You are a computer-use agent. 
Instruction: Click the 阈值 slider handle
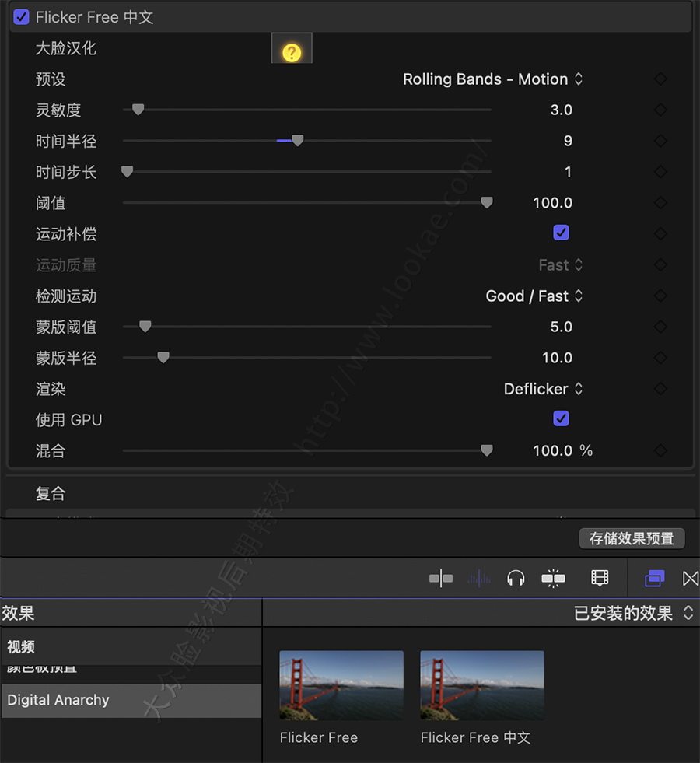pyautogui.click(x=486, y=202)
